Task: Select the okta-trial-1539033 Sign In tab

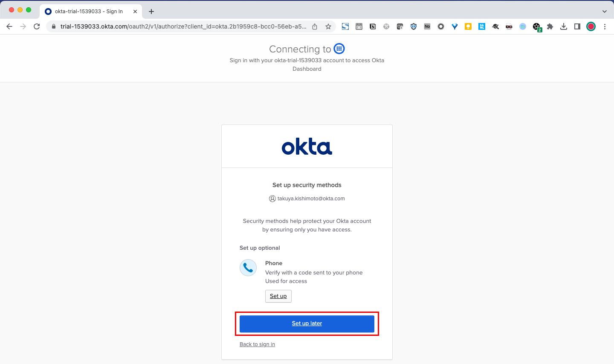Action: [x=89, y=12]
